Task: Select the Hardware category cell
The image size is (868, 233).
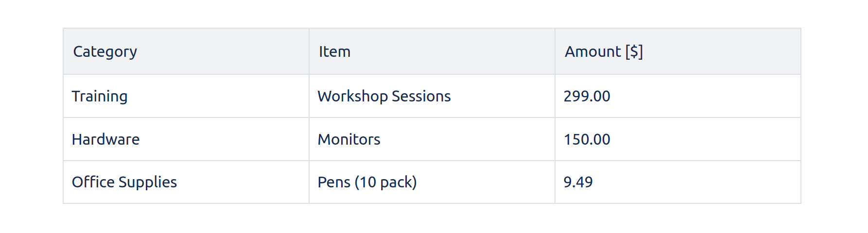Action: (x=105, y=139)
